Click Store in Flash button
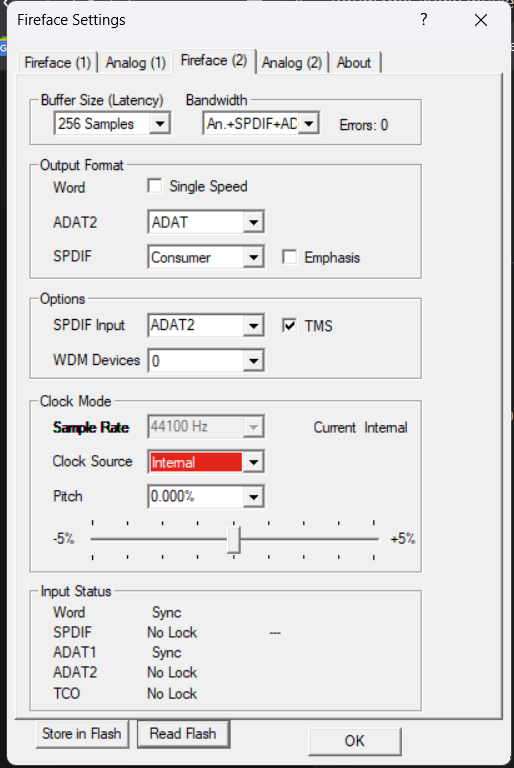This screenshot has height=768, width=514. point(82,734)
